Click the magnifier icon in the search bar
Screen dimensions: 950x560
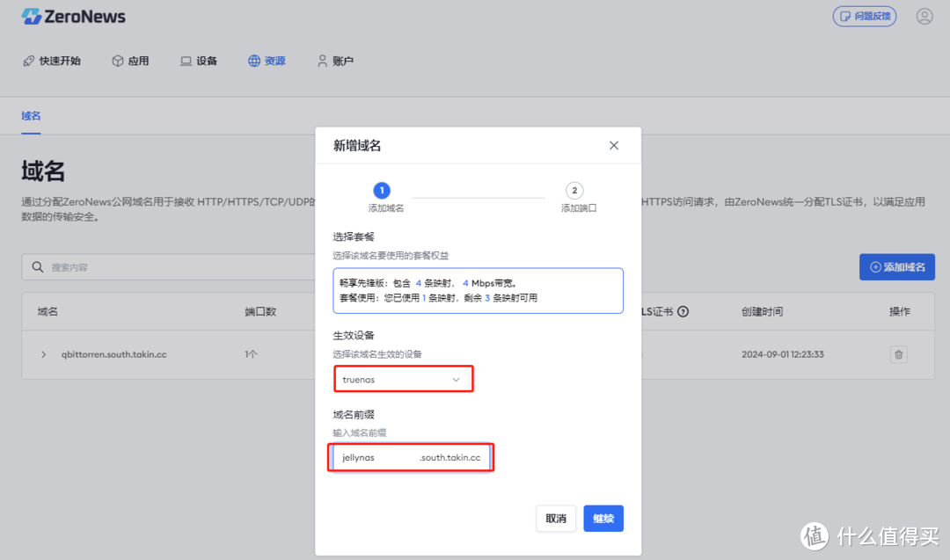[x=36, y=266]
